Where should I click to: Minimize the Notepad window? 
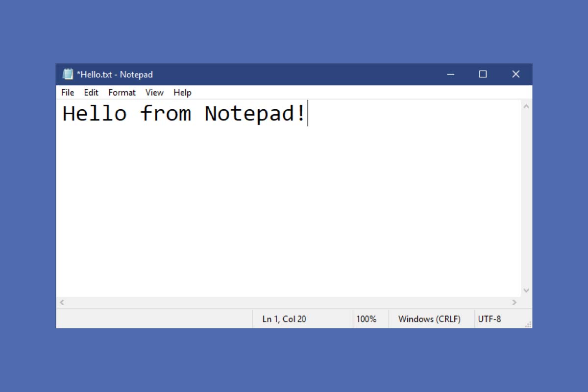(x=451, y=74)
